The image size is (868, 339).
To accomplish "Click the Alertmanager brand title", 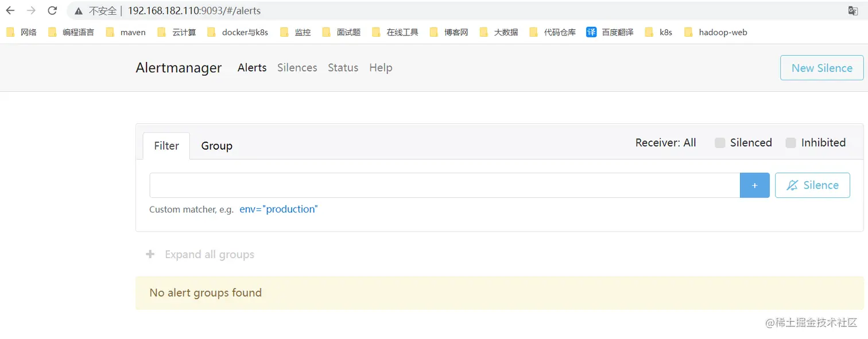I will tap(179, 68).
